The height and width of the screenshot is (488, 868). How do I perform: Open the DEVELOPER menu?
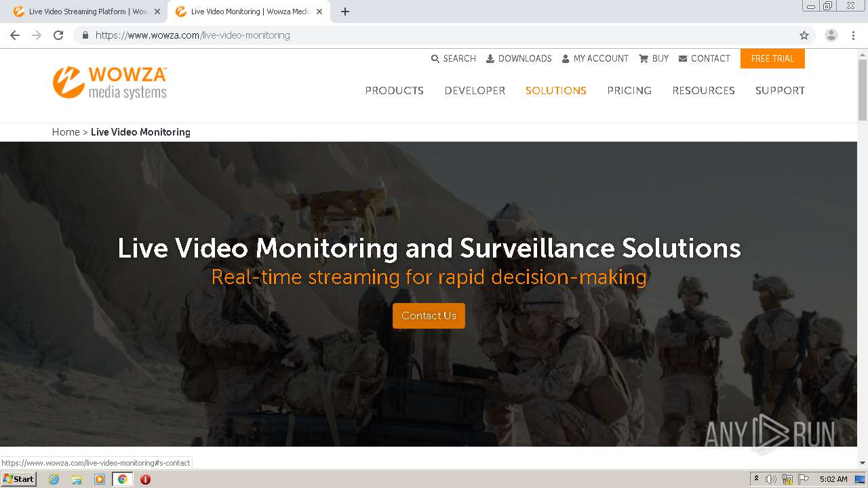[475, 91]
